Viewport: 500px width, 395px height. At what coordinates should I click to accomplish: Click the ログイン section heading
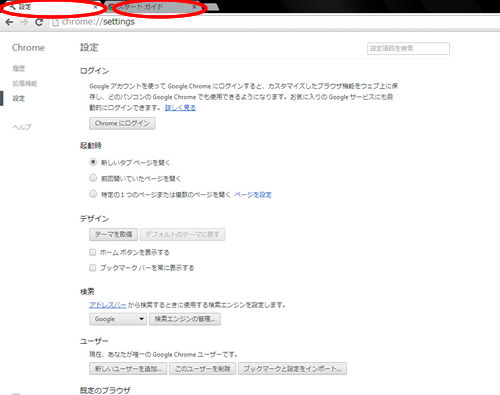pyautogui.click(x=94, y=71)
